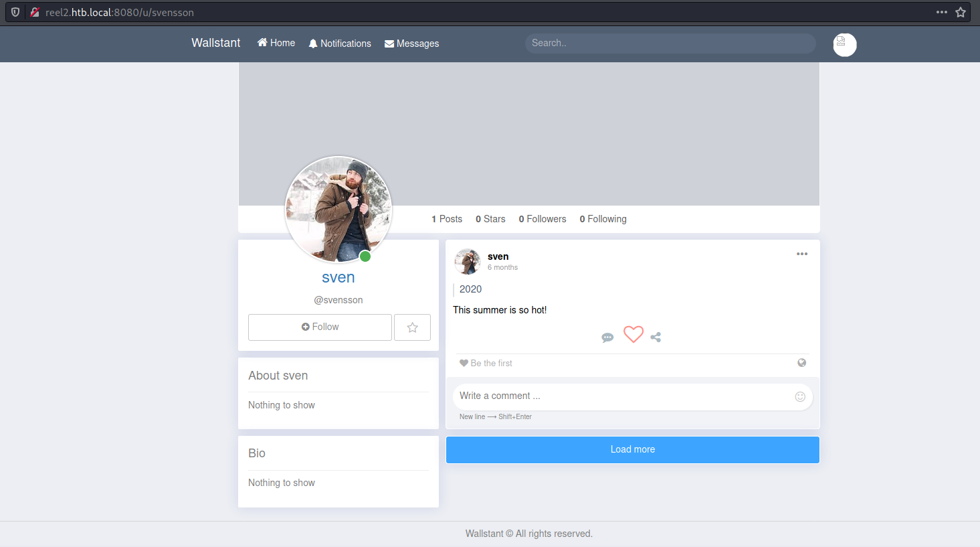Bookmark this page with star icon
980x547 pixels.
coord(961,12)
